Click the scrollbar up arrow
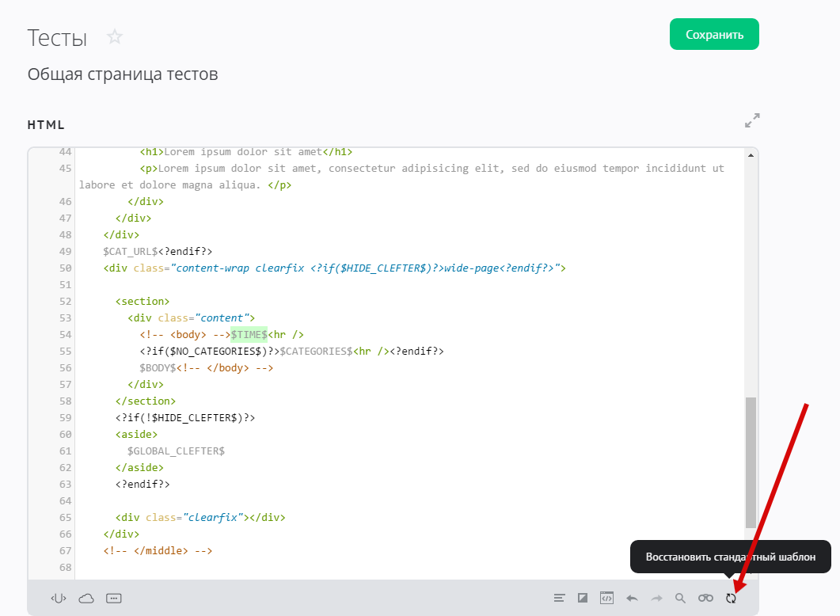The height and width of the screenshot is (616, 840). (x=751, y=156)
